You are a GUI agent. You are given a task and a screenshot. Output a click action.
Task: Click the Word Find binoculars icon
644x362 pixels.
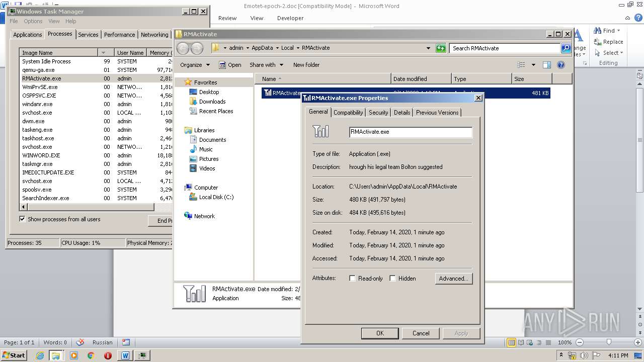pyautogui.click(x=598, y=31)
